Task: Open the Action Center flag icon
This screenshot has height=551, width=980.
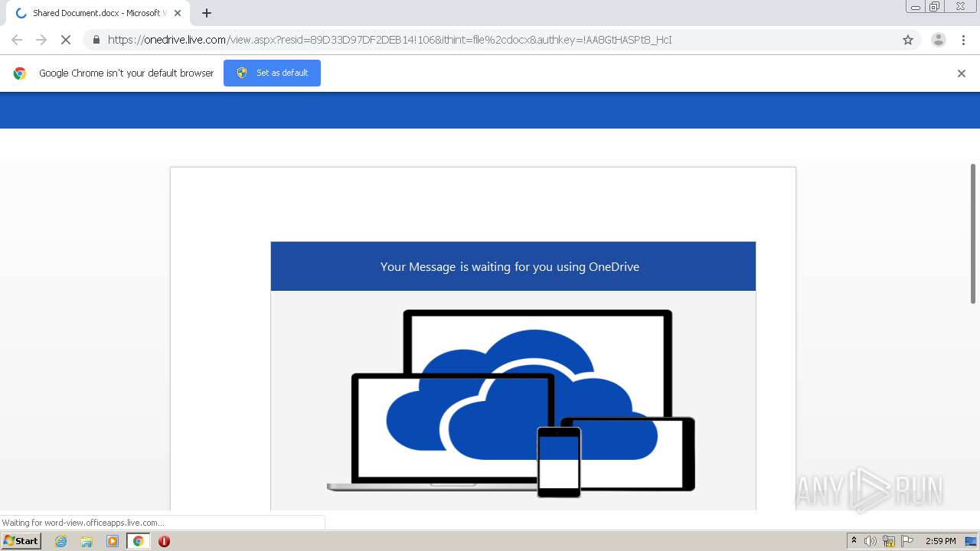Action: 907,541
